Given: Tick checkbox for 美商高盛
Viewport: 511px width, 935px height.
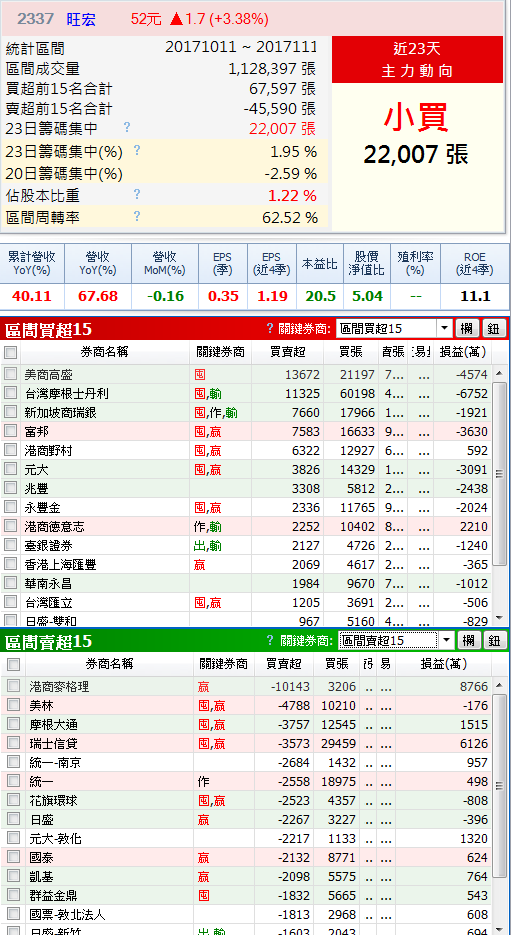Looking at the screenshot, I should pyautogui.click(x=11, y=374).
